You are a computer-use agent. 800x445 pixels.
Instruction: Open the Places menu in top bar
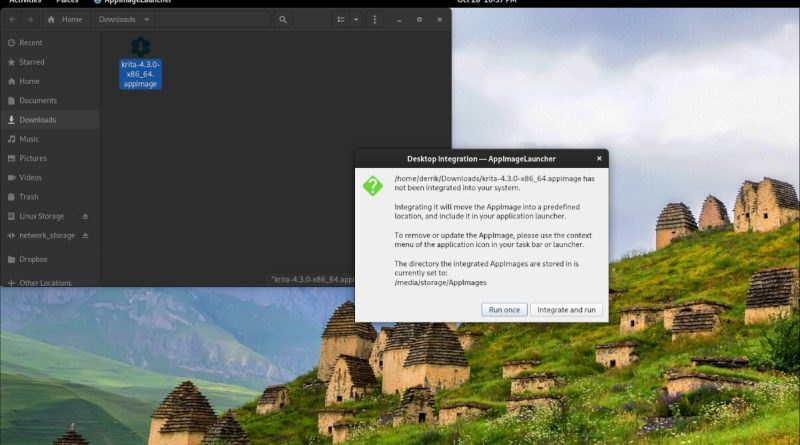(67, 2)
